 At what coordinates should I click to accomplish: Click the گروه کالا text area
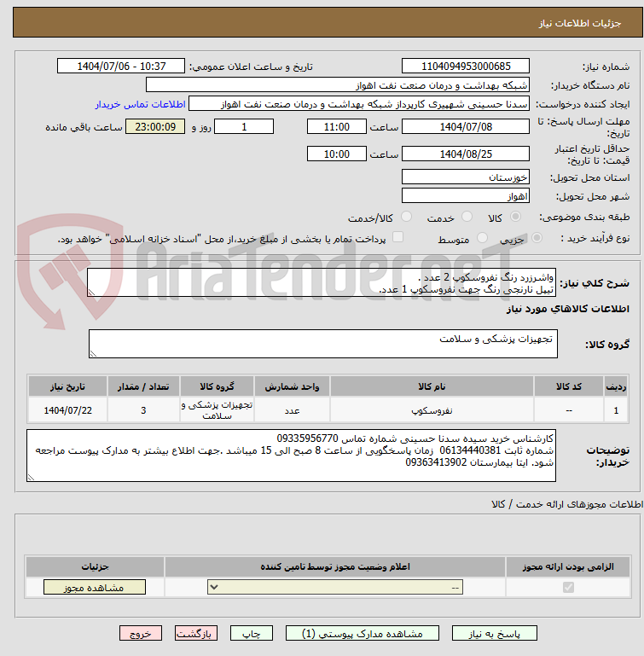click(323, 344)
